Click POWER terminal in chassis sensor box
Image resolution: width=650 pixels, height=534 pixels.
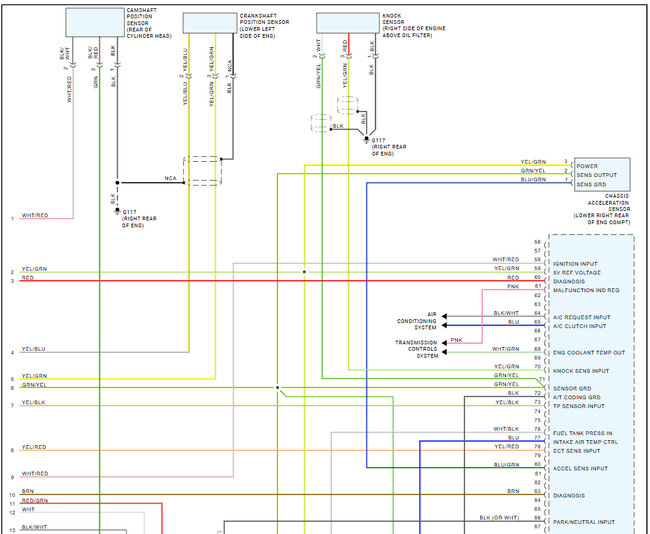click(587, 166)
